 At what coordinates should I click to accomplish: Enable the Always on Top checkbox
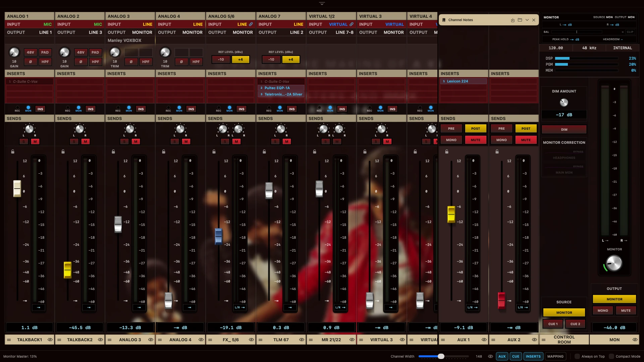click(x=577, y=356)
